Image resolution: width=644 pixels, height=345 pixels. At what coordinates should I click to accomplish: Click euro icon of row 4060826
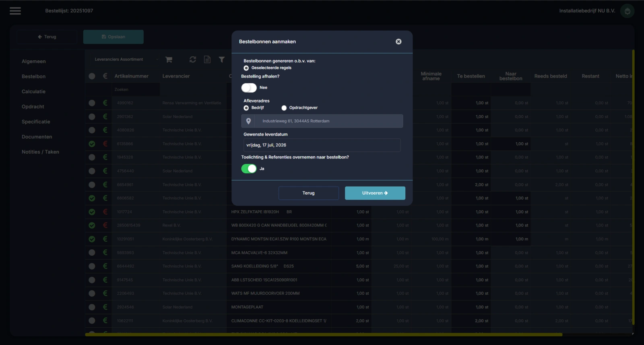(x=105, y=130)
